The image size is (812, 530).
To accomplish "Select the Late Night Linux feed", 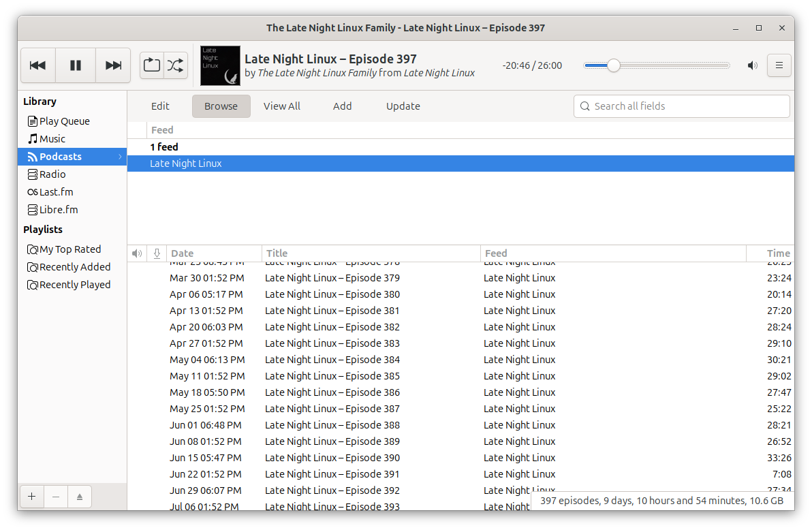I will click(x=461, y=163).
